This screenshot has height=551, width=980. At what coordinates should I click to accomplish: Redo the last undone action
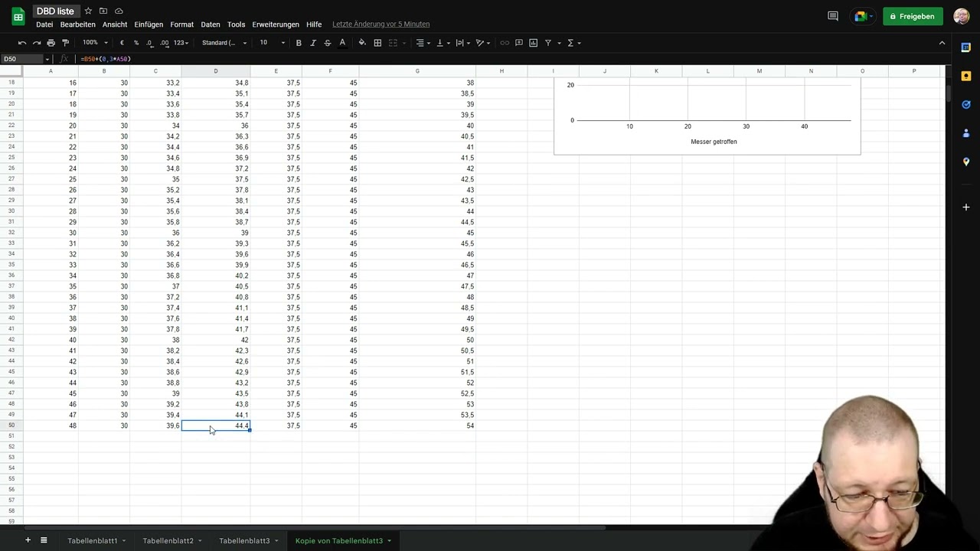(36, 43)
